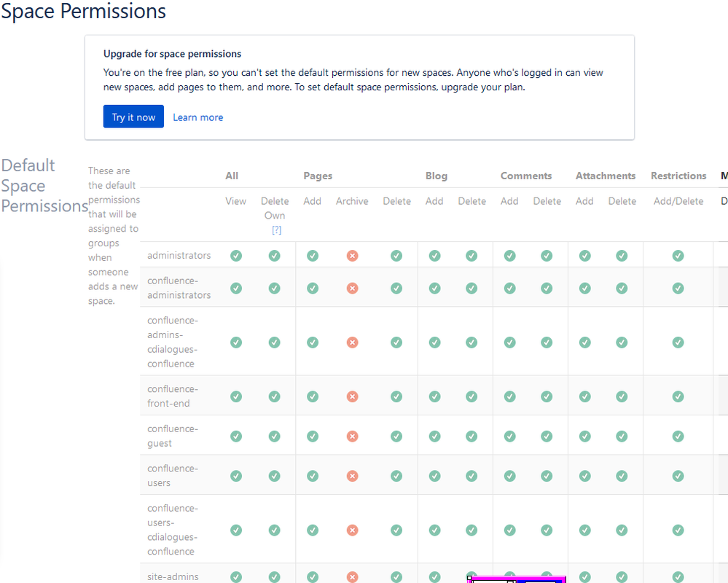The height and width of the screenshot is (583, 728).
Task: Click the View sub-column header
Action: pyautogui.click(x=236, y=201)
